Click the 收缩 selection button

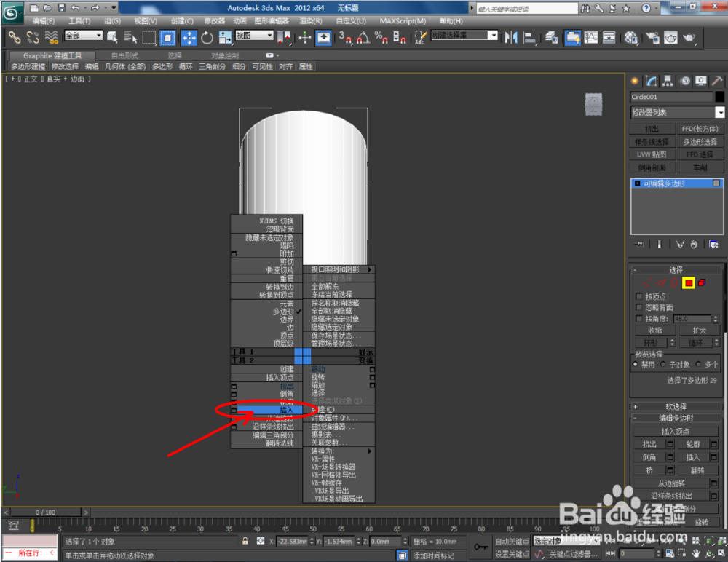tap(655, 331)
